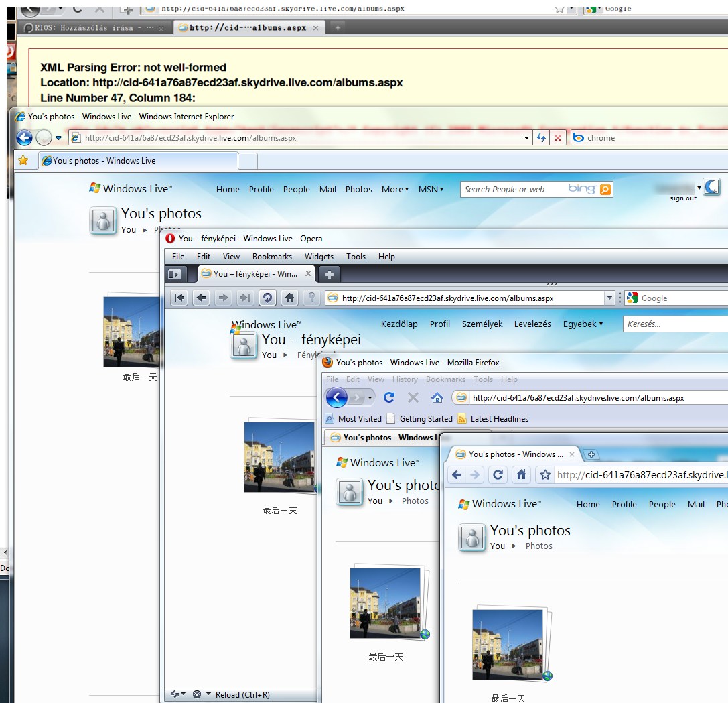
Task: Open the History menu in Firefox
Action: 405,379
